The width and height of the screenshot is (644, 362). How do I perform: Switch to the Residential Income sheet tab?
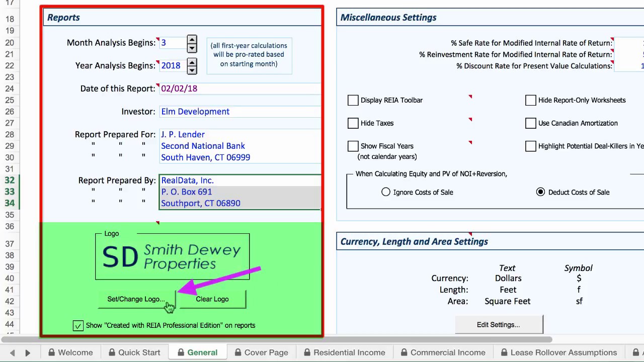pos(344,352)
